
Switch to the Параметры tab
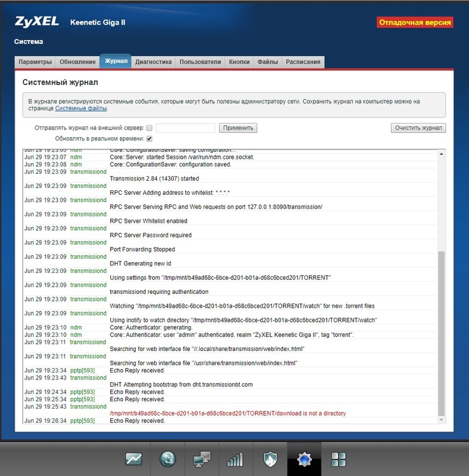pyautogui.click(x=35, y=62)
